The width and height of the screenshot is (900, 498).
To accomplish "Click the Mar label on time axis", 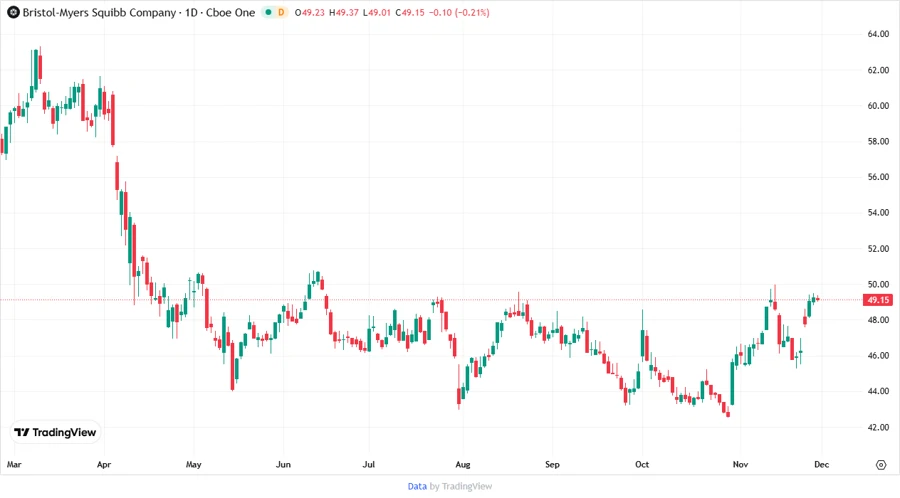I will click(x=14, y=464).
